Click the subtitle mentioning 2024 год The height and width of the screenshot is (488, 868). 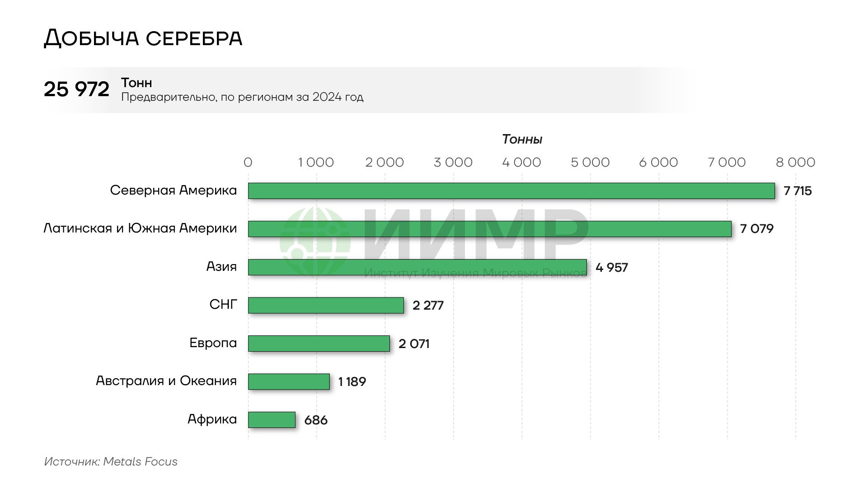click(242, 97)
